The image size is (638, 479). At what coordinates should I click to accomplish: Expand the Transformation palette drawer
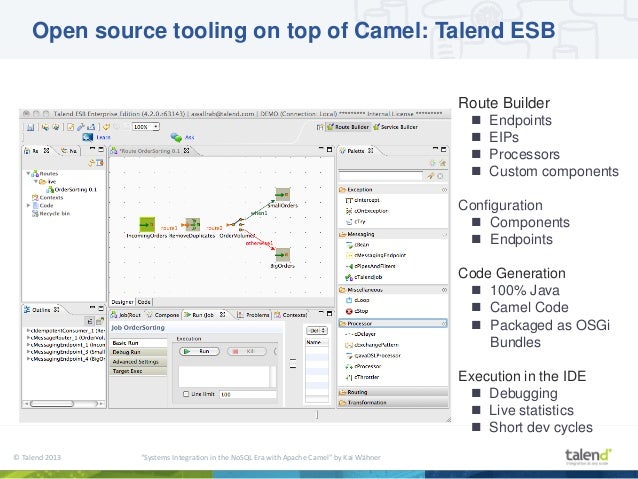[x=393, y=402]
